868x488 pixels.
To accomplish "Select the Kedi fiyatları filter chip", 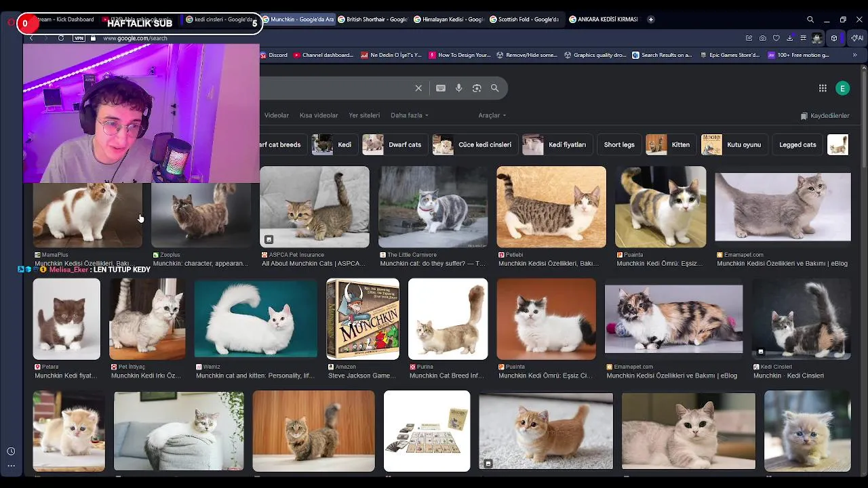I will [x=556, y=144].
